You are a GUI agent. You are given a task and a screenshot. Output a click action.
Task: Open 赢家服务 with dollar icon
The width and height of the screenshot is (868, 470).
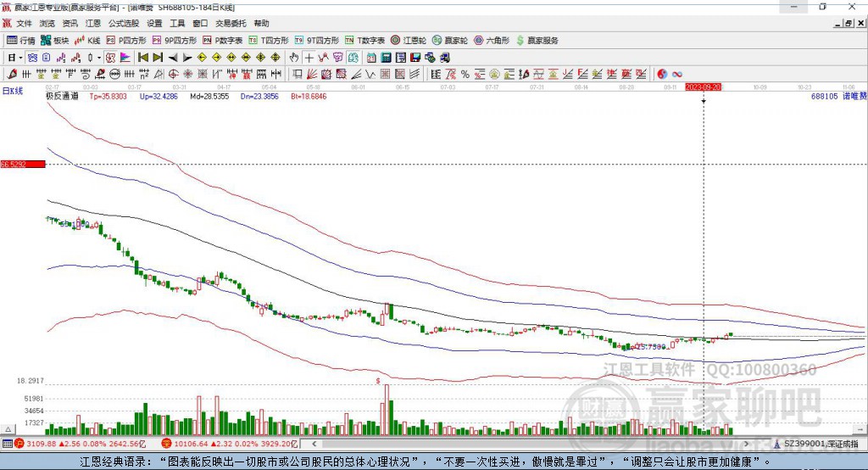pyautogui.click(x=537, y=41)
